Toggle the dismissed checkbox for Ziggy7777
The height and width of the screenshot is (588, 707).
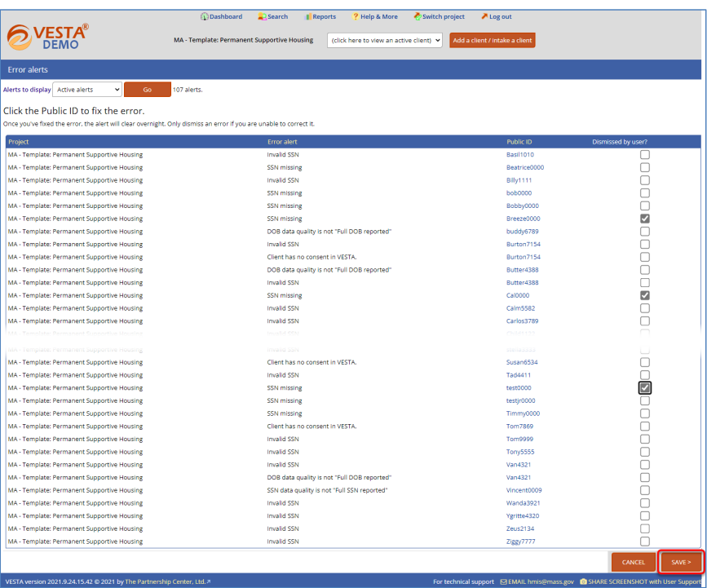(x=645, y=541)
